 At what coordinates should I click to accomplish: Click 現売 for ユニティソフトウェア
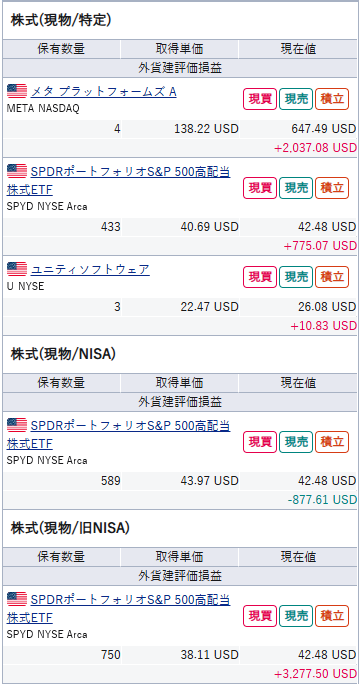tap(296, 277)
